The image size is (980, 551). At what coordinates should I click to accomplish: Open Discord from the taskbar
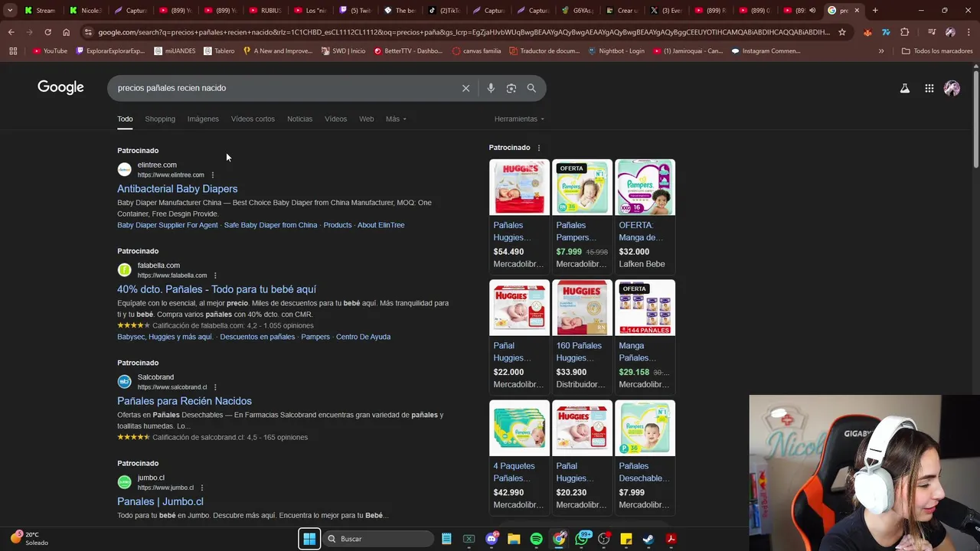pos(492,539)
